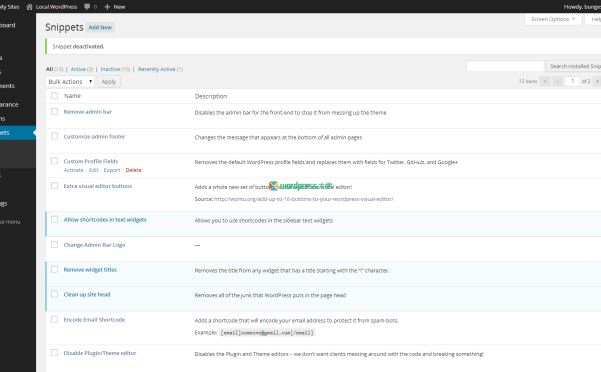Filter snippets by Inactive

pyautogui.click(x=110, y=69)
